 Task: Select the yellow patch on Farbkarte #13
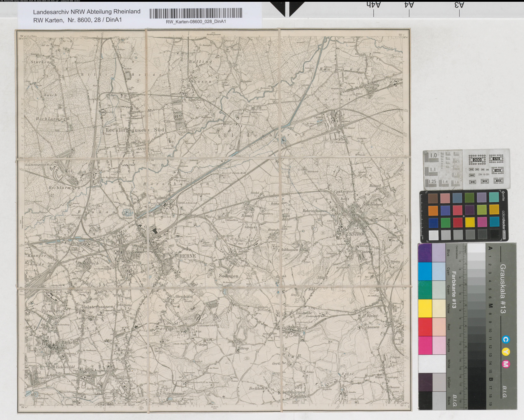(425, 308)
